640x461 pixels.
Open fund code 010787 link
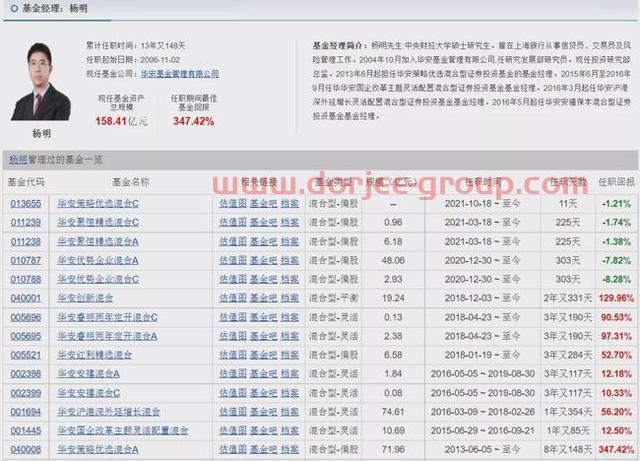coord(26,260)
